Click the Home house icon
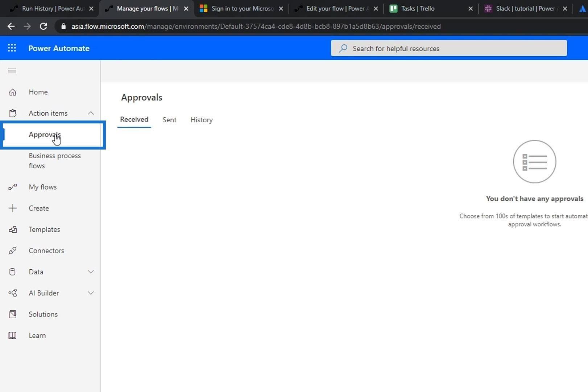This screenshot has width=588, height=392. click(13, 92)
